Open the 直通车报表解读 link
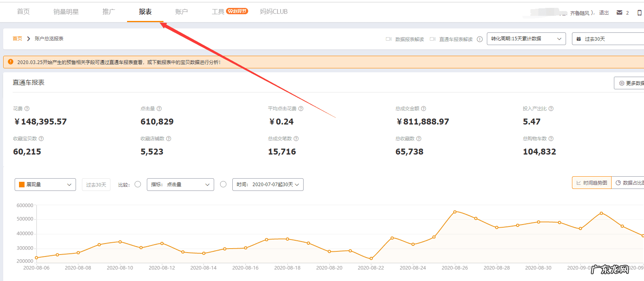This screenshot has height=281, width=644. click(456, 39)
